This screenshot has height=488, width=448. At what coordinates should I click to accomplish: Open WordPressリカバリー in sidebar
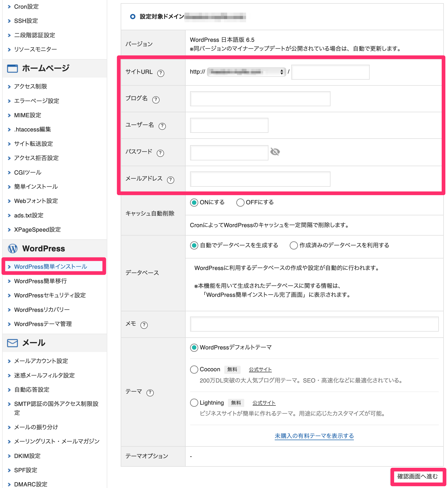(42, 310)
